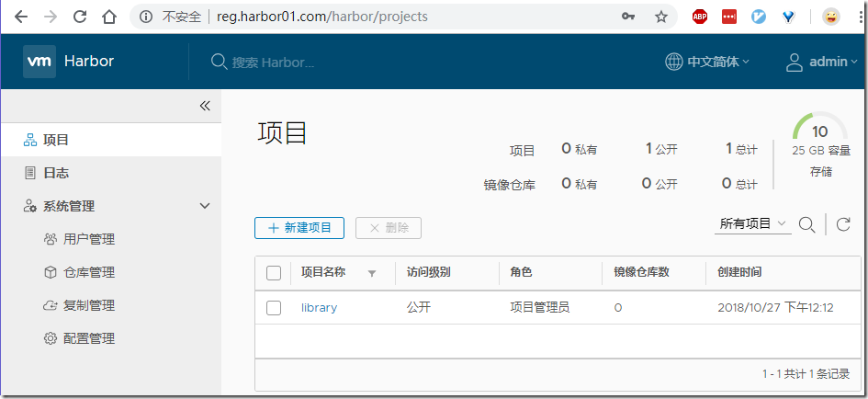Viewport: 868px width, 399px height.
Task: Expand the 所有项目 filter dropdown
Action: (753, 223)
